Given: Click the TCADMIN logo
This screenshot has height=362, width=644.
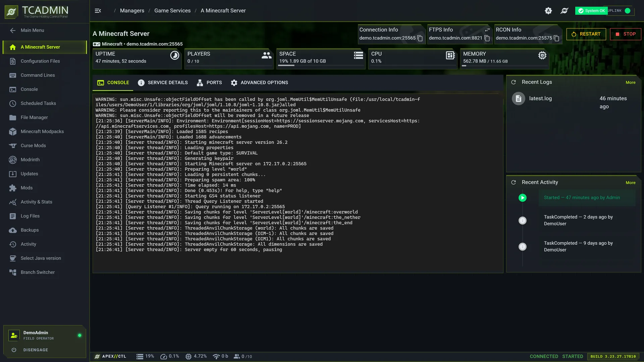Looking at the screenshot, I should click(x=37, y=12).
